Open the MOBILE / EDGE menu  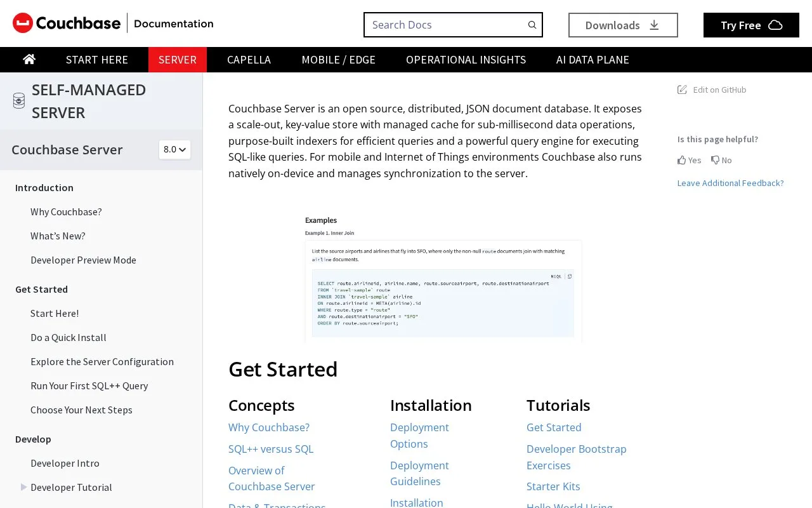tap(338, 60)
